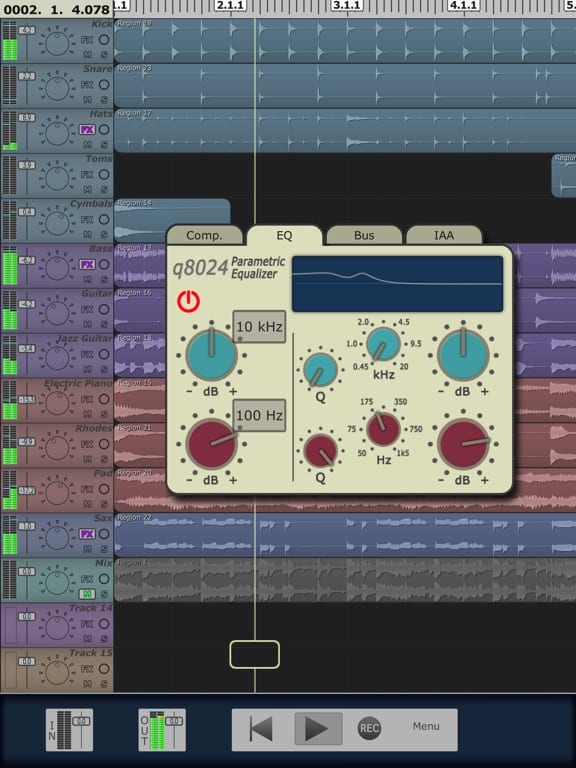
Task: Open FX on the Sax track
Action: click(x=87, y=534)
